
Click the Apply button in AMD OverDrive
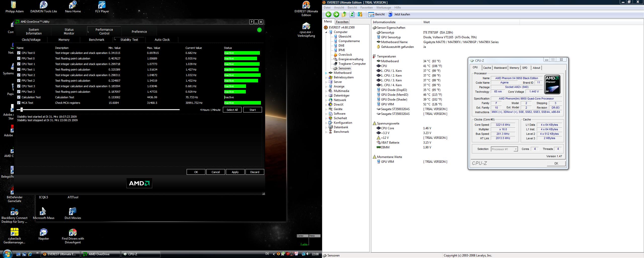tap(235, 172)
